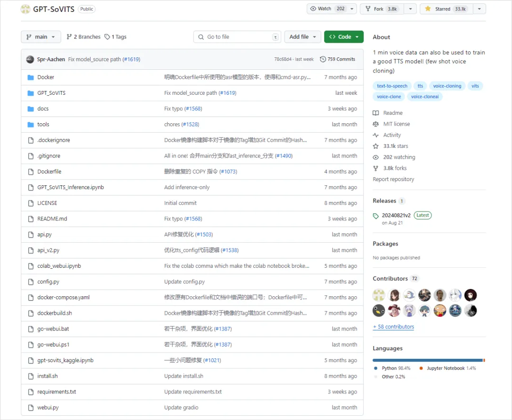Open gpt-sovits_kaggle.ipynb file
Viewport: 512px width, 420px height.
click(65, 361)
